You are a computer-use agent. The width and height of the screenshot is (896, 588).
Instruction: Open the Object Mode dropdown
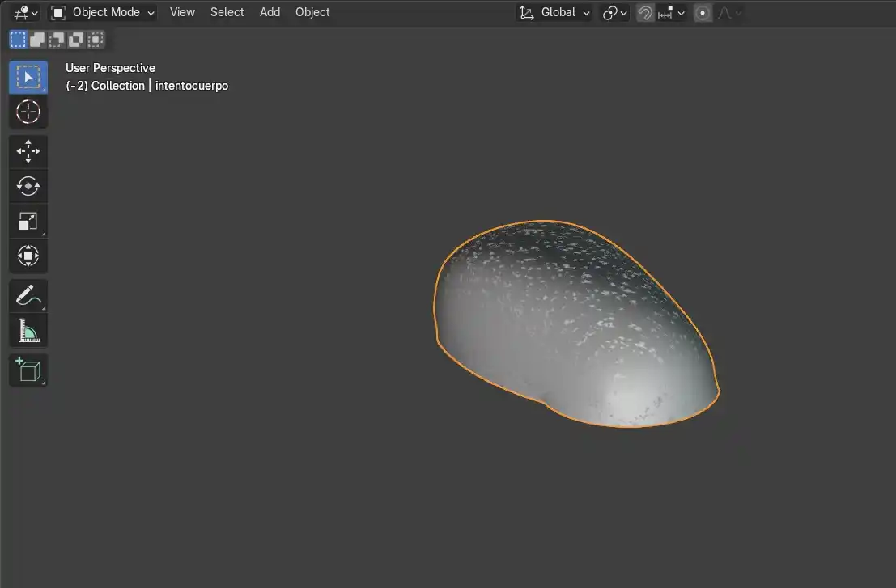[x=103, y=13]
